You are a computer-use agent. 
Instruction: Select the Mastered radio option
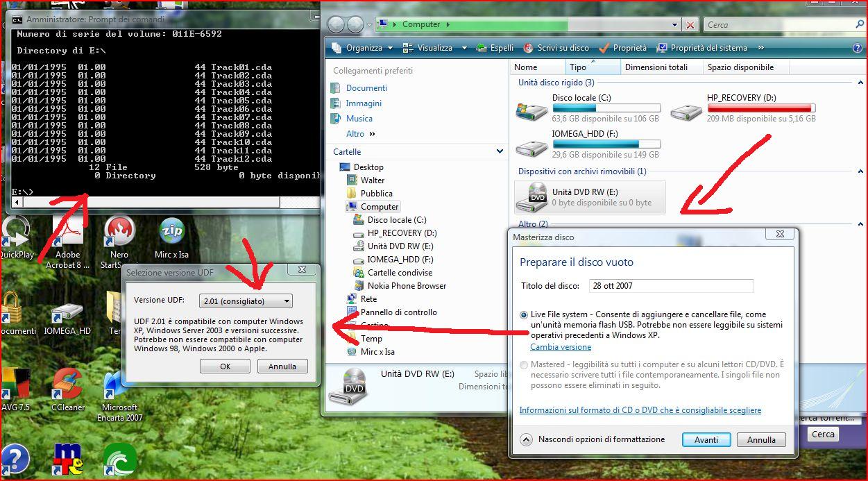[525, 364]
